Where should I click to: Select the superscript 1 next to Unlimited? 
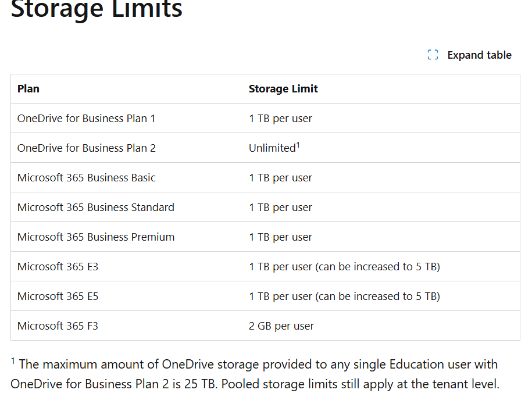pyautogui.click(x=298, y=144)
